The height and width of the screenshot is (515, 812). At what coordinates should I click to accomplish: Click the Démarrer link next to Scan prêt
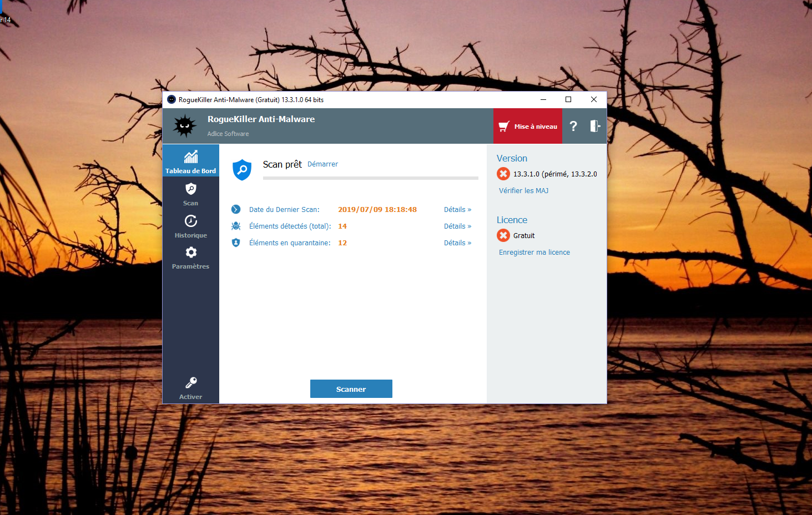[x=322, y=164]
